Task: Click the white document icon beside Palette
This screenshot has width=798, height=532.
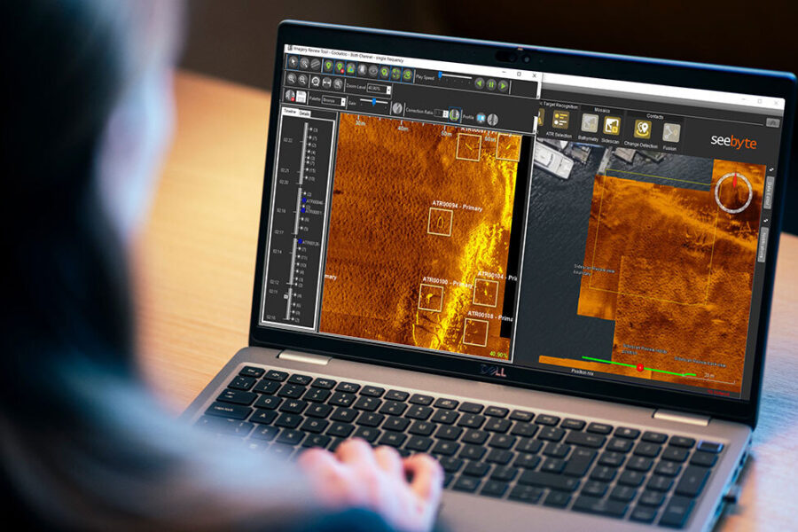Action: [301, 97]
